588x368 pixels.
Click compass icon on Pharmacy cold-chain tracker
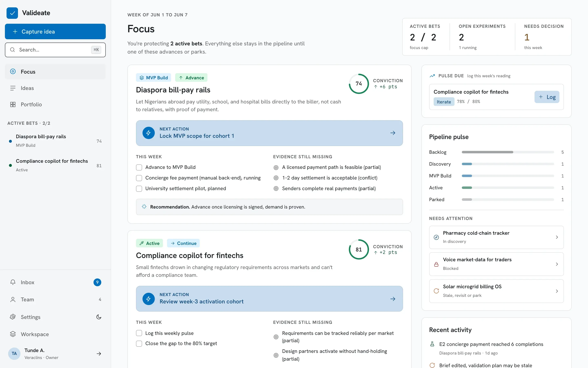coord(436,237)
